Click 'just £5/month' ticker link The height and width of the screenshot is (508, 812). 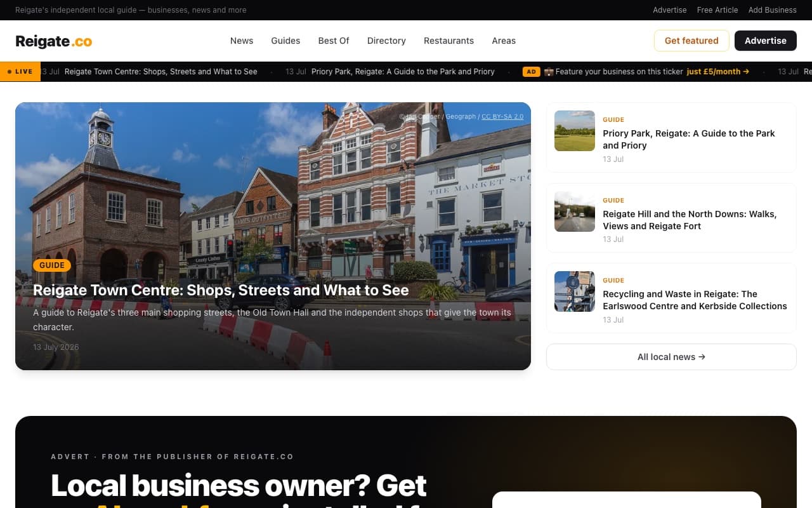point(717,72)
